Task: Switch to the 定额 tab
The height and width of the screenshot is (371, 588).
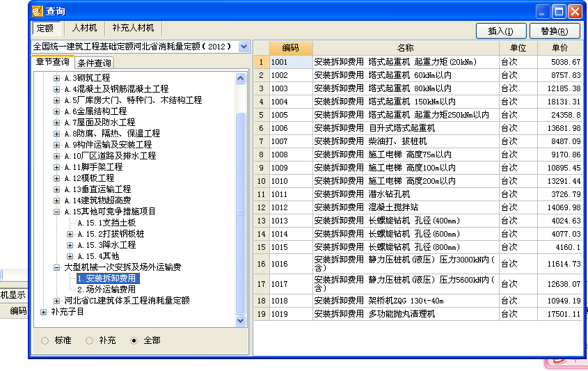Action: (x=45, y=28)
